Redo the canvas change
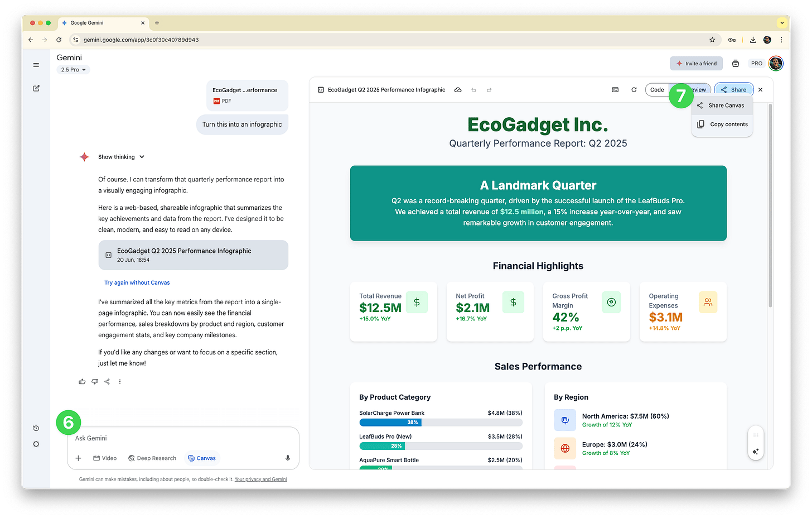 tap(489, 90)
